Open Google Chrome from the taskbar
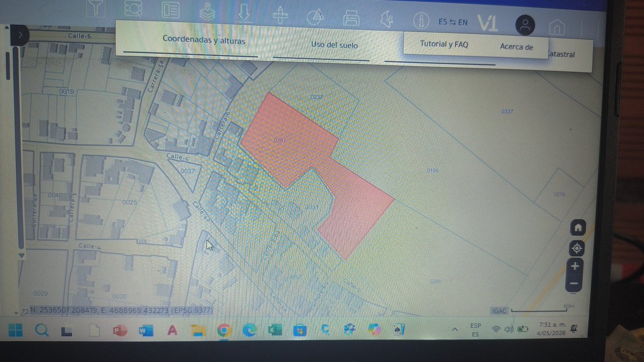 point(224,331)
